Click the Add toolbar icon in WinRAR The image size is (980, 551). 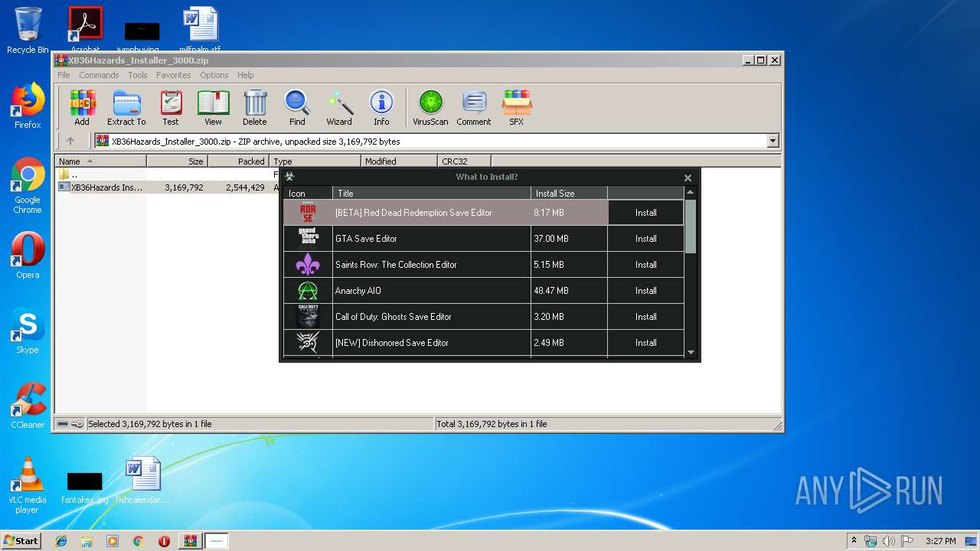coord(82,107)
